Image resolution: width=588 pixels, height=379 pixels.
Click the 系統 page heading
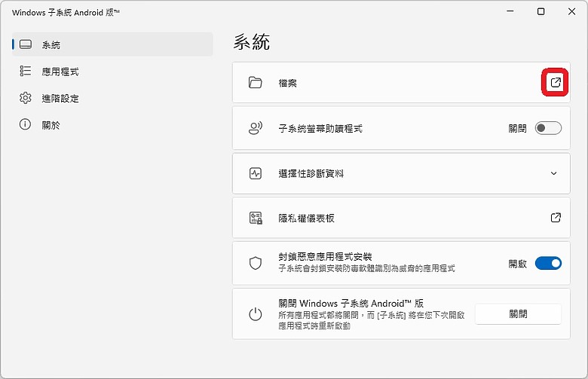pos(252,41)
